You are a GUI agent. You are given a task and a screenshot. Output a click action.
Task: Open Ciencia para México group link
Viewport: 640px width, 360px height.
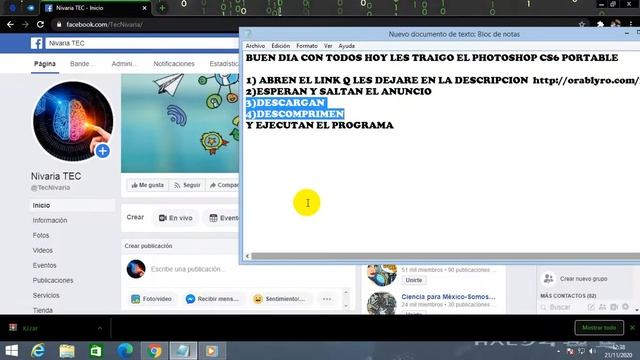448,297
